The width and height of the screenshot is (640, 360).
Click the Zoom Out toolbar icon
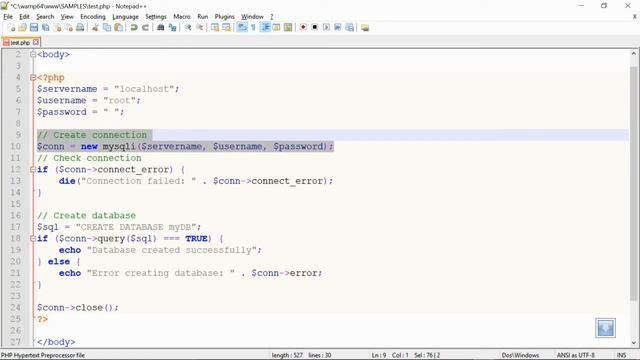click(199, 28)
